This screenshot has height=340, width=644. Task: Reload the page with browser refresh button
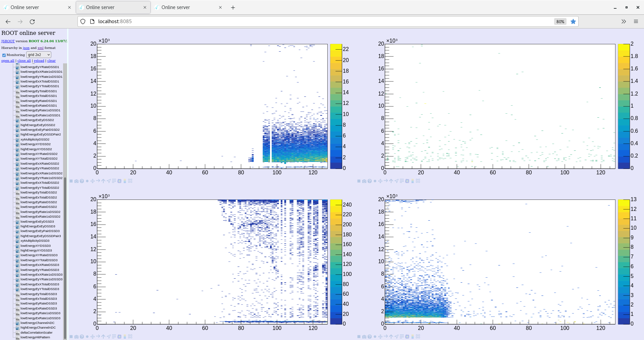(x=32, y=21)
